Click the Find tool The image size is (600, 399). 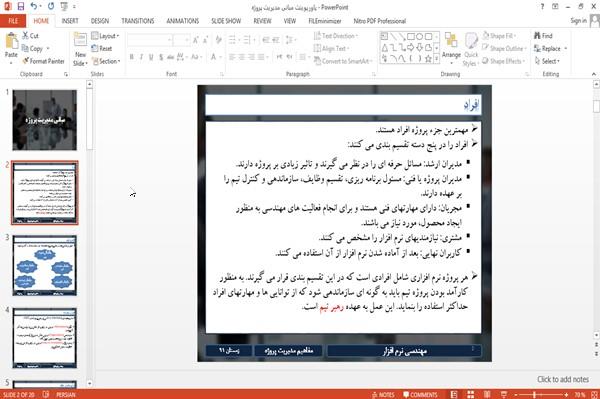point(543,36)
